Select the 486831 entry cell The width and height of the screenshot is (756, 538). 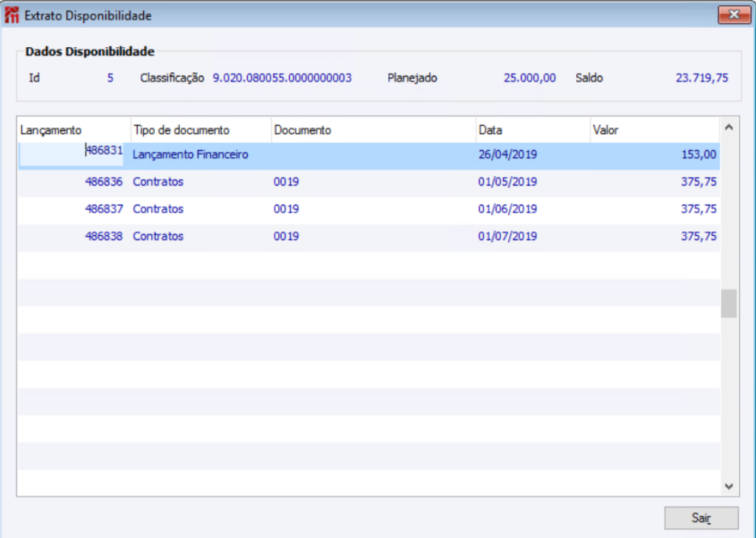[x=72, y=153]
